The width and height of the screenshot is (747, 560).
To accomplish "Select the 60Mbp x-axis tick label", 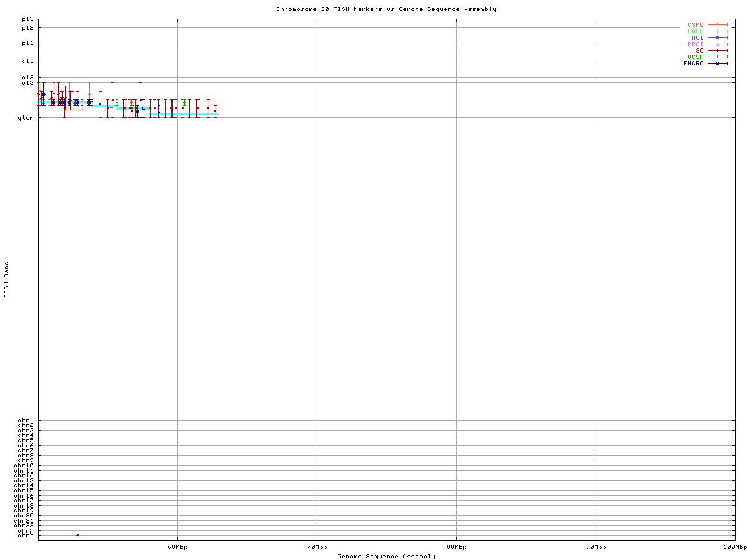I will pyautogui.click(x=177, y=547).
